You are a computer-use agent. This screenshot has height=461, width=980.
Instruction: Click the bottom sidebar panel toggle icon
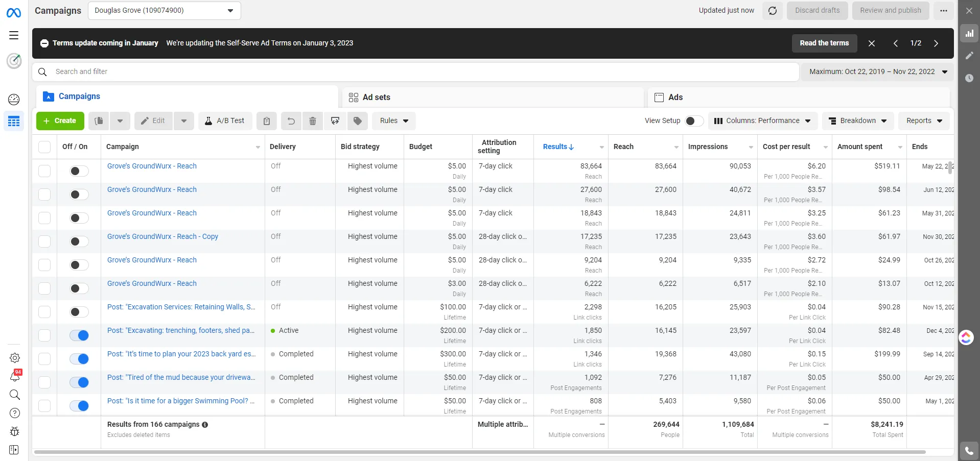[x=14, y=450]
